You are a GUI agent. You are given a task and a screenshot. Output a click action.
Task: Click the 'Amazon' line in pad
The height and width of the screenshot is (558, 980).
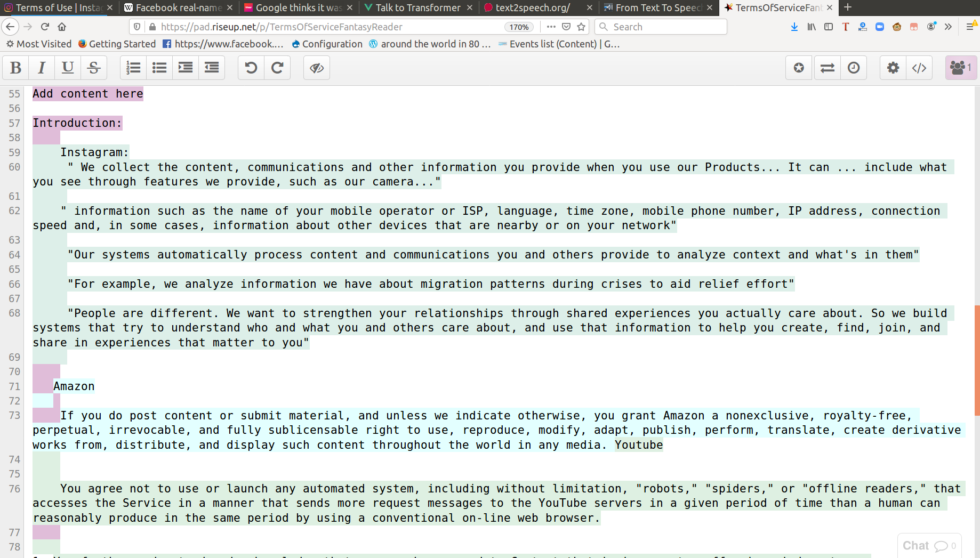(x=74, y=386)
